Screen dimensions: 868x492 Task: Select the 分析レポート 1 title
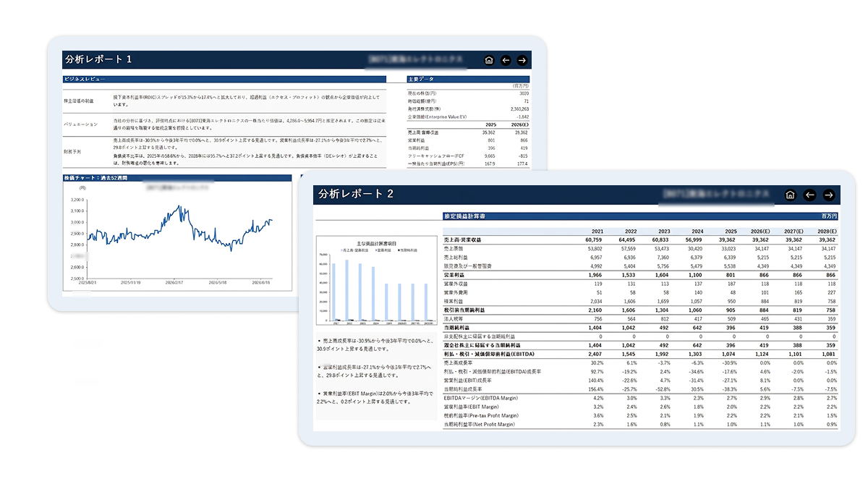(x=98, y=59)
